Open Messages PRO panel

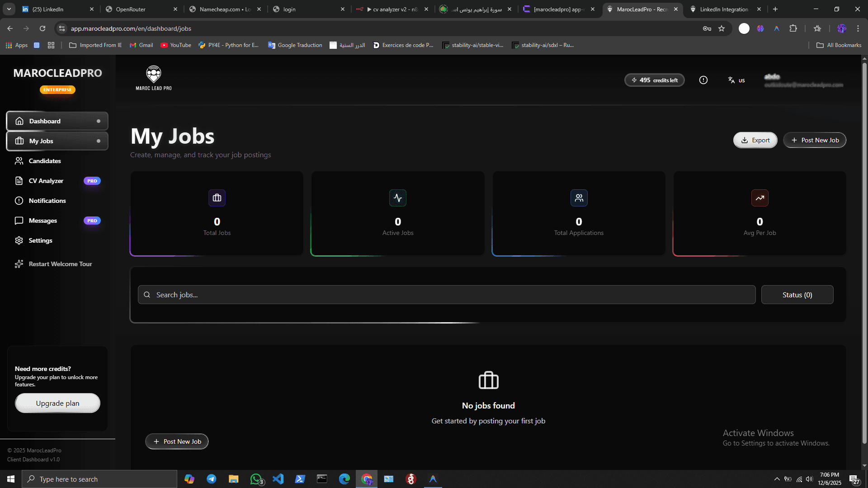pos(42,220)
